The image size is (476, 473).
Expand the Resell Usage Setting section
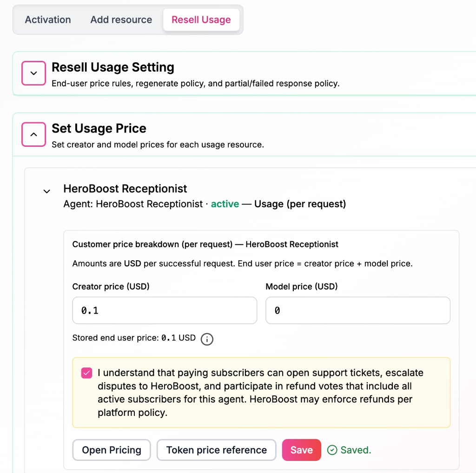[x=33, y=73]
